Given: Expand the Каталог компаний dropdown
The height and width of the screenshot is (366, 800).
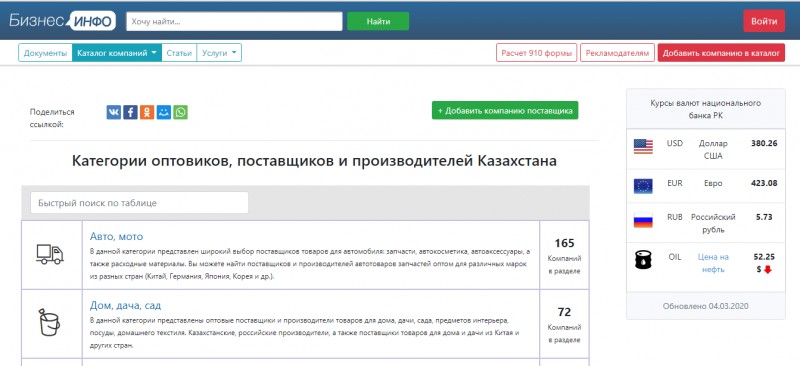Looking at the screenshot, I should point(117,53).
